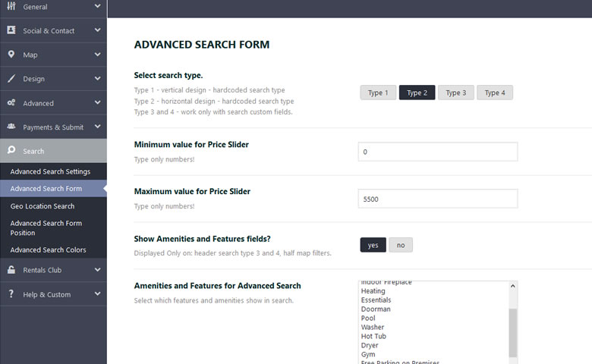The height and width of the screenshot is (364, 592).
Task: Expand the Rentals Club chevron
Action: coord(98,270)
